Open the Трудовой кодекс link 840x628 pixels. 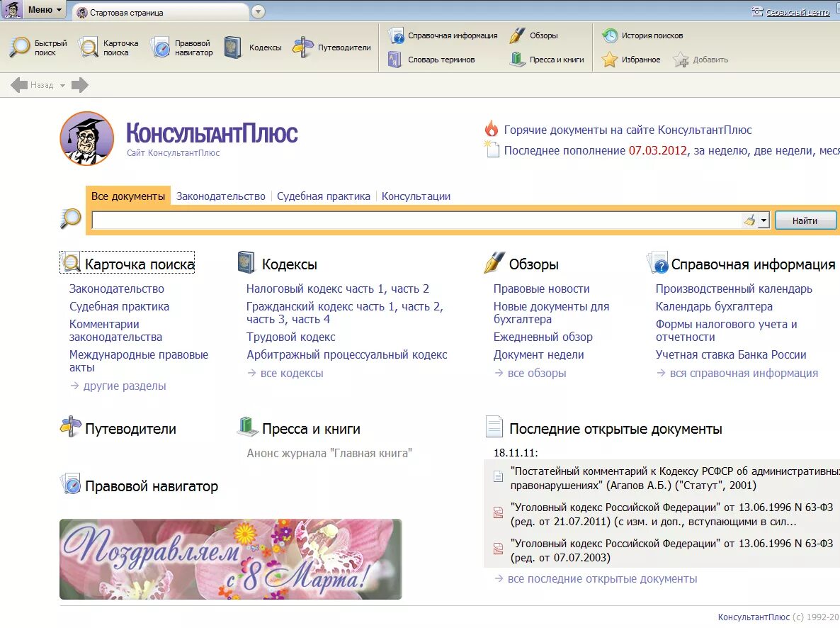291,337
